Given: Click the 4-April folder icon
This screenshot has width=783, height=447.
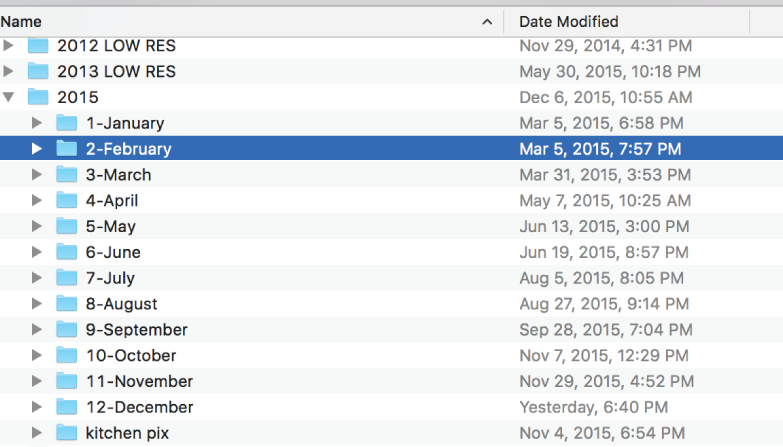Looking at the screenshot, I should (x=66, y=200).
